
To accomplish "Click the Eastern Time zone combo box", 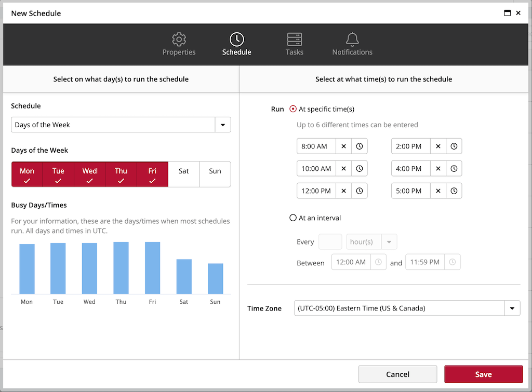I will tap(407, 308).
